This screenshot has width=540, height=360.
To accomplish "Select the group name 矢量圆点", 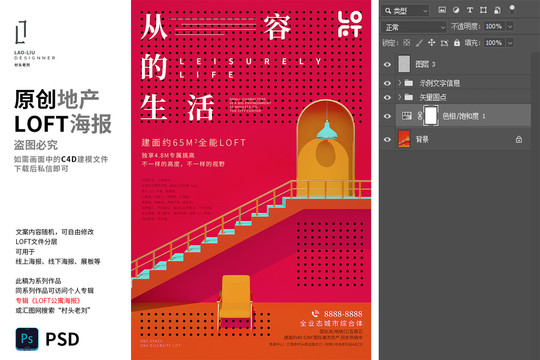I will [x=433, y=97].
